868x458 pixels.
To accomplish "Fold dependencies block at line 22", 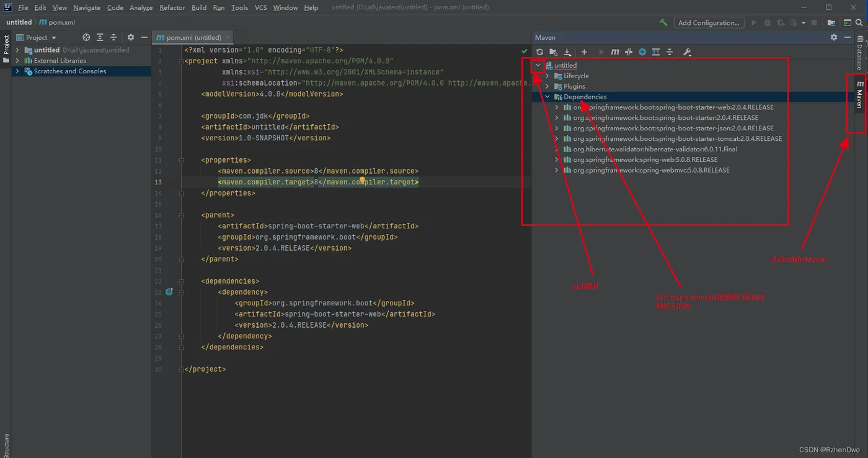I will pos(181,281).
